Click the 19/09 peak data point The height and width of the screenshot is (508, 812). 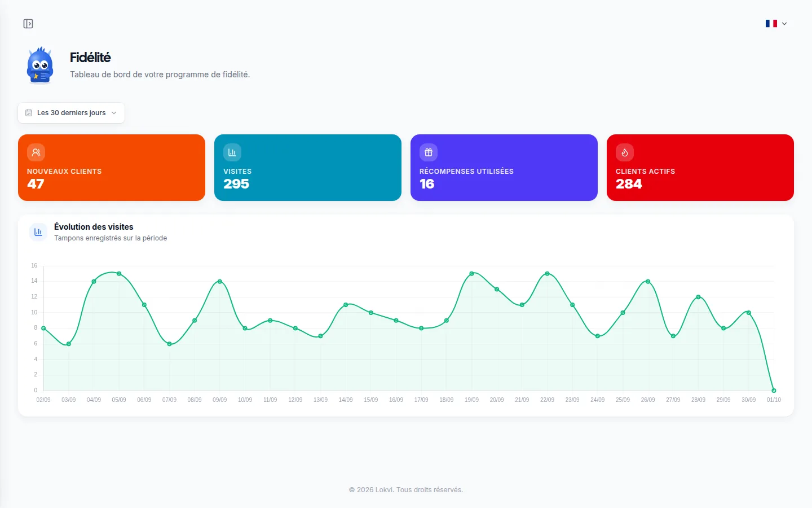click(x=471, y=274)
